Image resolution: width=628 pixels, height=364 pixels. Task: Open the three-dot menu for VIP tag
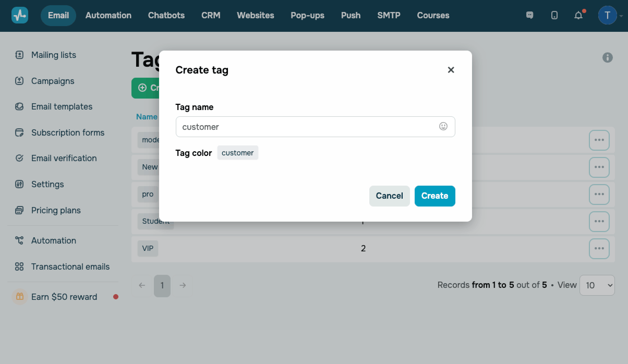click(599, 248)
